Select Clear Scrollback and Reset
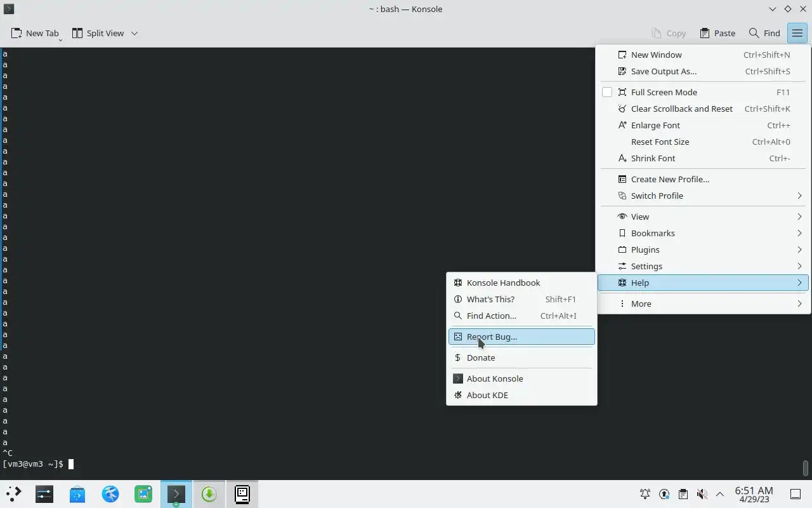This screenshot has height=508, width=812. pos(703,109)
